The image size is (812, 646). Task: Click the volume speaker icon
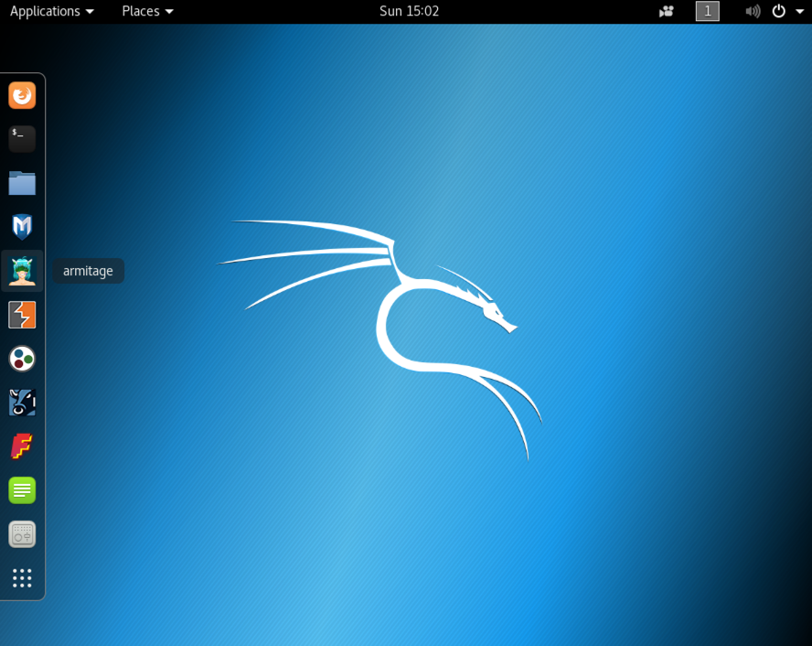pos(753,11)
